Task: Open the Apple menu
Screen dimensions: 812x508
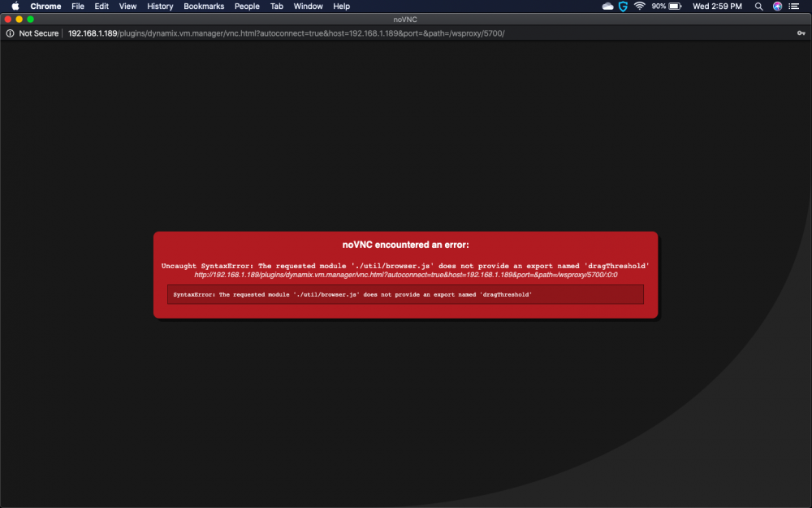Action: pos(15,7)
